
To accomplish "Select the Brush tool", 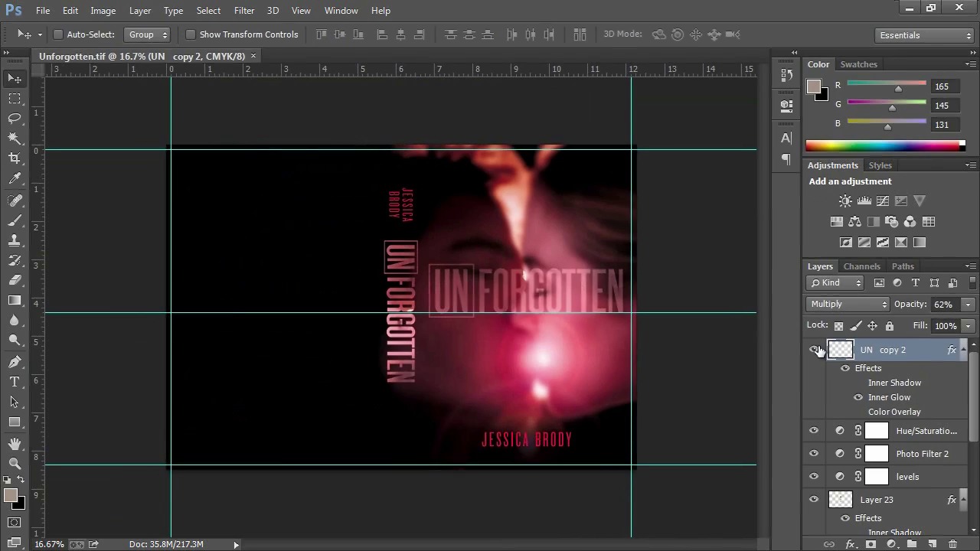I will 15,220.
